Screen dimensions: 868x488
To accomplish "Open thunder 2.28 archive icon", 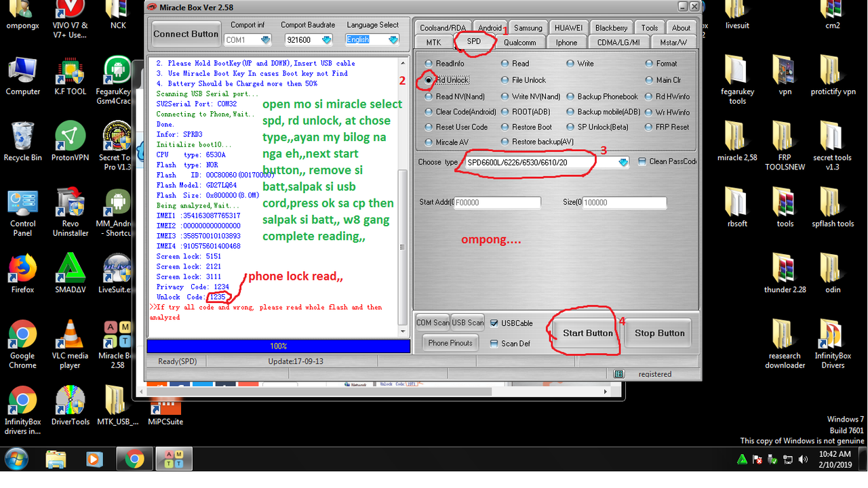I will 785,273.
